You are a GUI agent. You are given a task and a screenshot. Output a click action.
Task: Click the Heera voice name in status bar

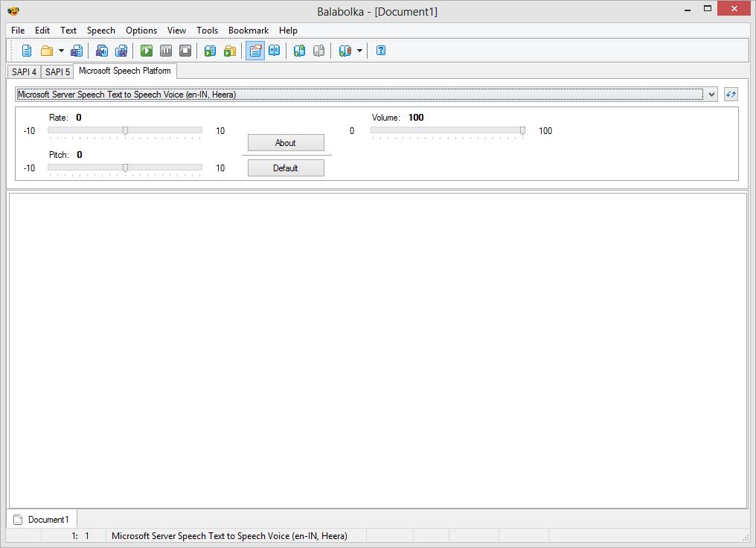point(229,536)
